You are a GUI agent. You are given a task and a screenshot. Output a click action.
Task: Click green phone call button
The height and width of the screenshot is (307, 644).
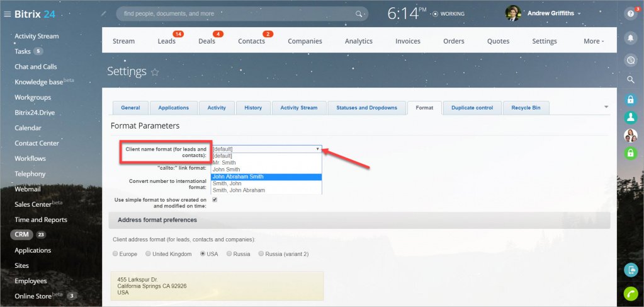(x=630, y=294)
